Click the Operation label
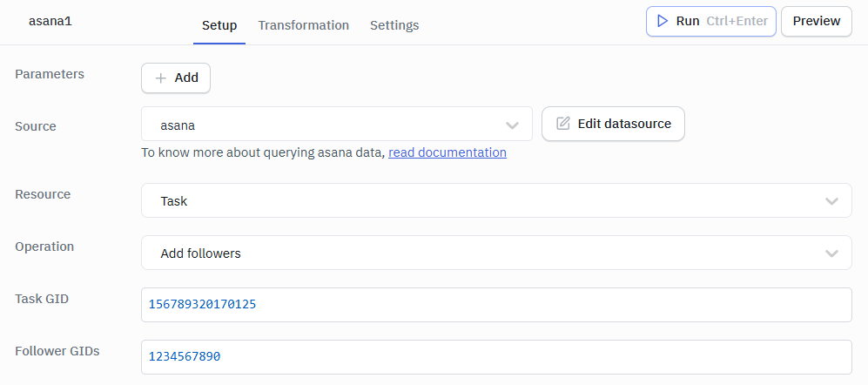 point(44,247)
